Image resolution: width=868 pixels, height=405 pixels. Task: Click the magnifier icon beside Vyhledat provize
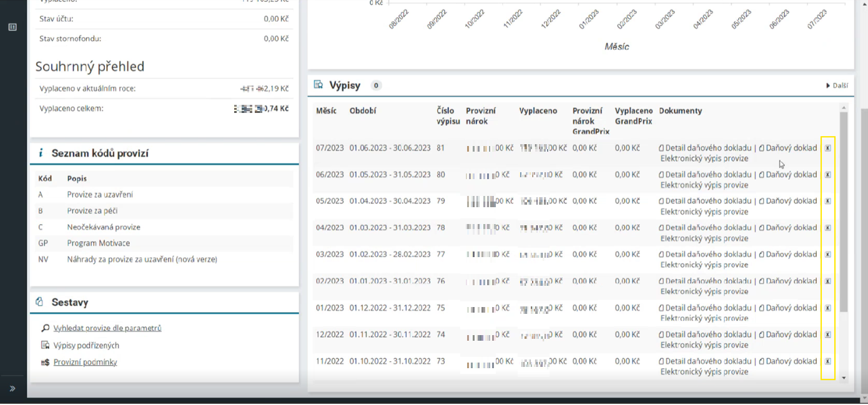point(45,328)
